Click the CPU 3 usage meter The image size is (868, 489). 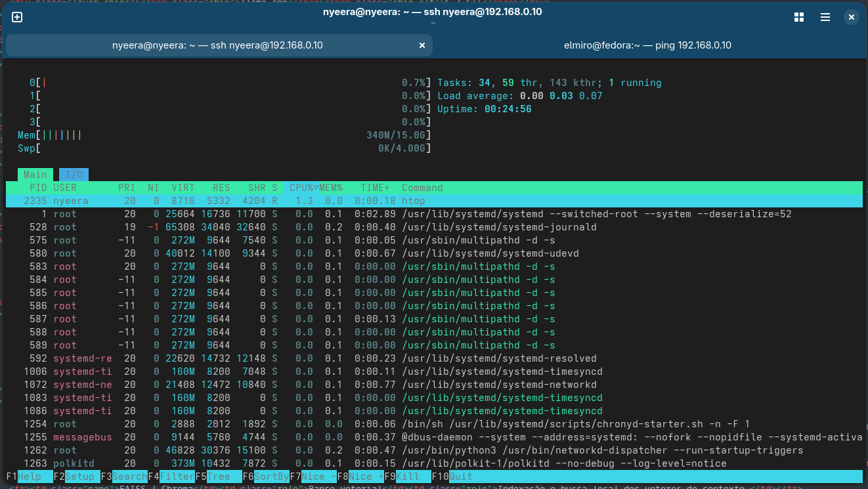[230, 122]
